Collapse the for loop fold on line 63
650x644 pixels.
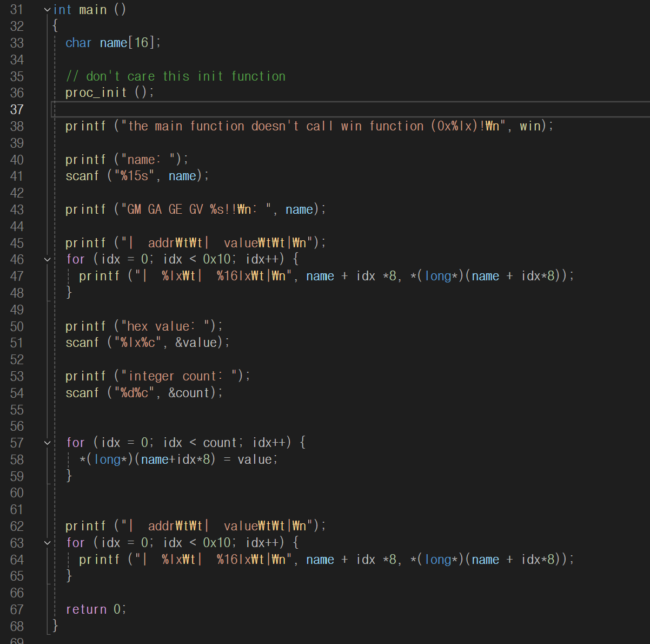(47, 543)
